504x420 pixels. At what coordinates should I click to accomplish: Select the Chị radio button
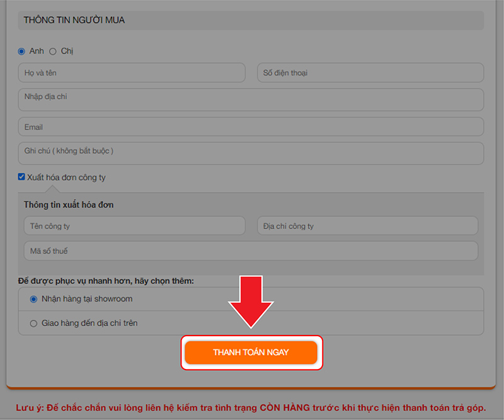tap(53, 51)
